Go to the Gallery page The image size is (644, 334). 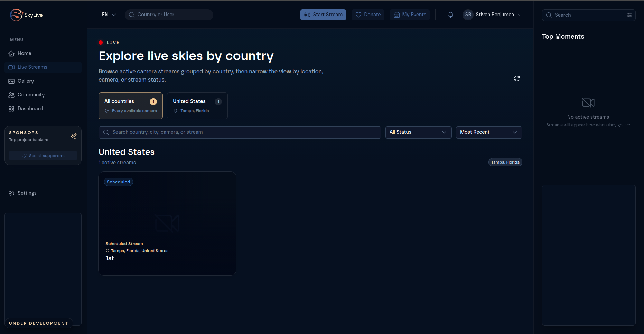tap(43, 81)
